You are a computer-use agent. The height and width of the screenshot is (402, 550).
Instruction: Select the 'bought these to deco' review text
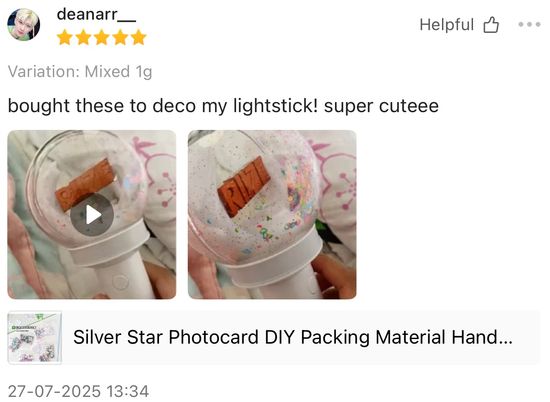(223, 106)
